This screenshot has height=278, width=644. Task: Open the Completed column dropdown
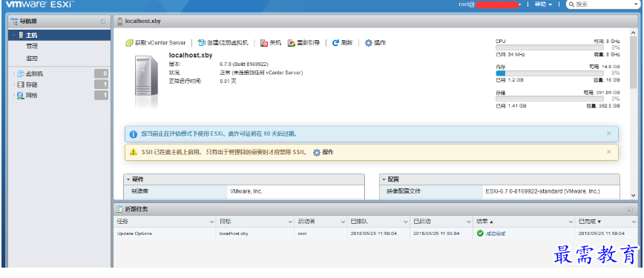(x=634, y=222)
